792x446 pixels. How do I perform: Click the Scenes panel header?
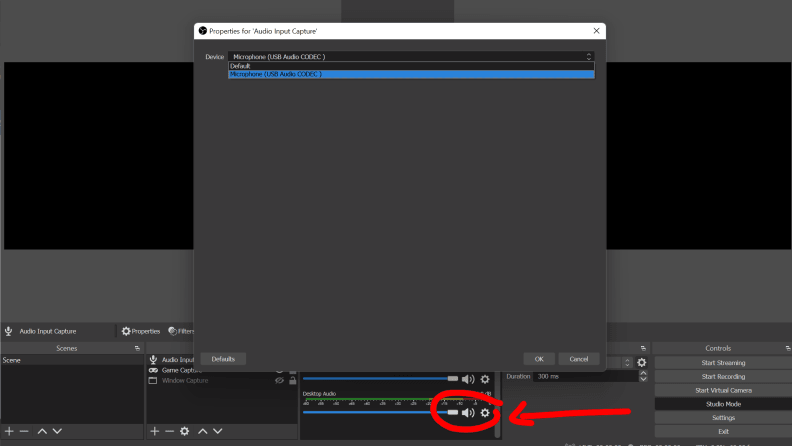point(67,348)
